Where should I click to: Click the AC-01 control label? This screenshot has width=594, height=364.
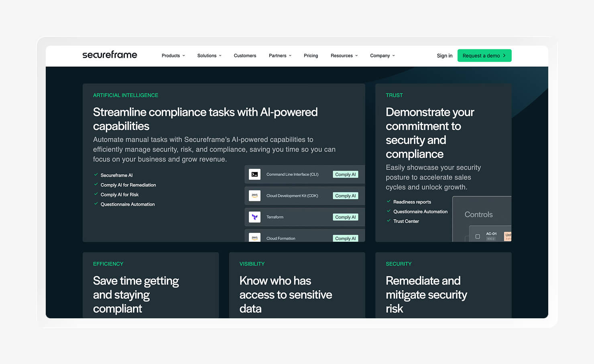click(x=491, y=234)
